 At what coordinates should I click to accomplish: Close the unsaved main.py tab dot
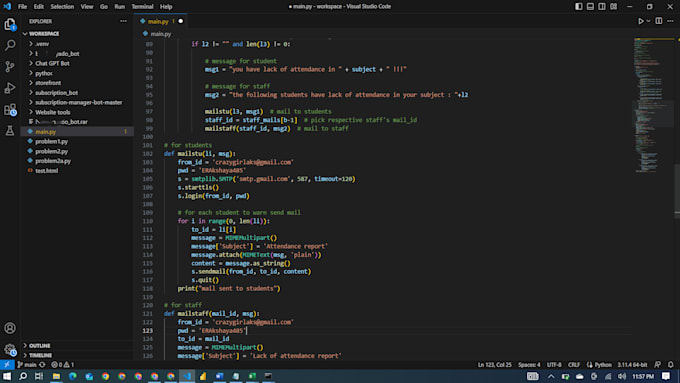click(x=181, y=21)
